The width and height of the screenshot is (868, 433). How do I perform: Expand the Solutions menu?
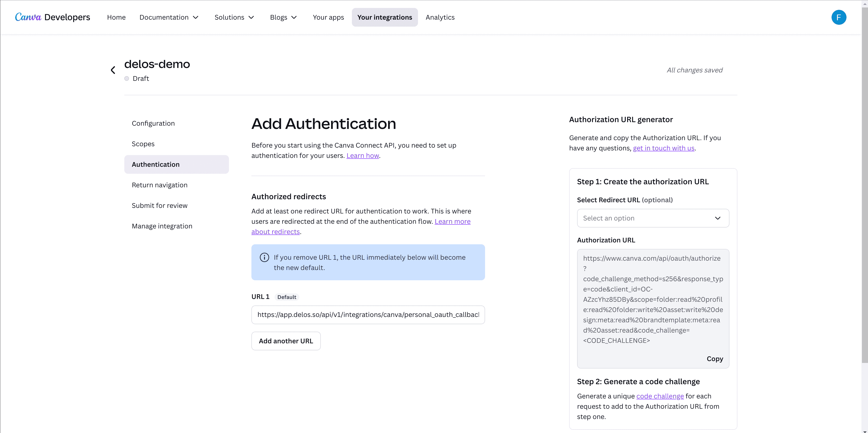click(x=234, y=17)
